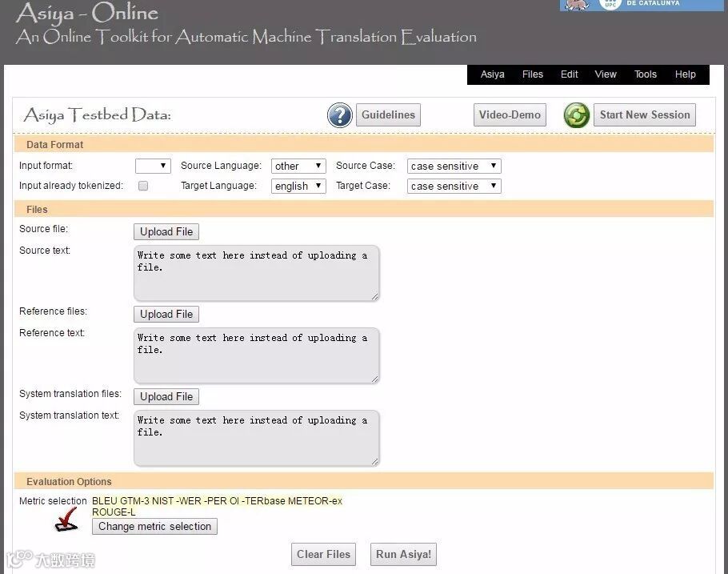Open the Edit menu
The image size is (728, 574).
pos(570,74)
